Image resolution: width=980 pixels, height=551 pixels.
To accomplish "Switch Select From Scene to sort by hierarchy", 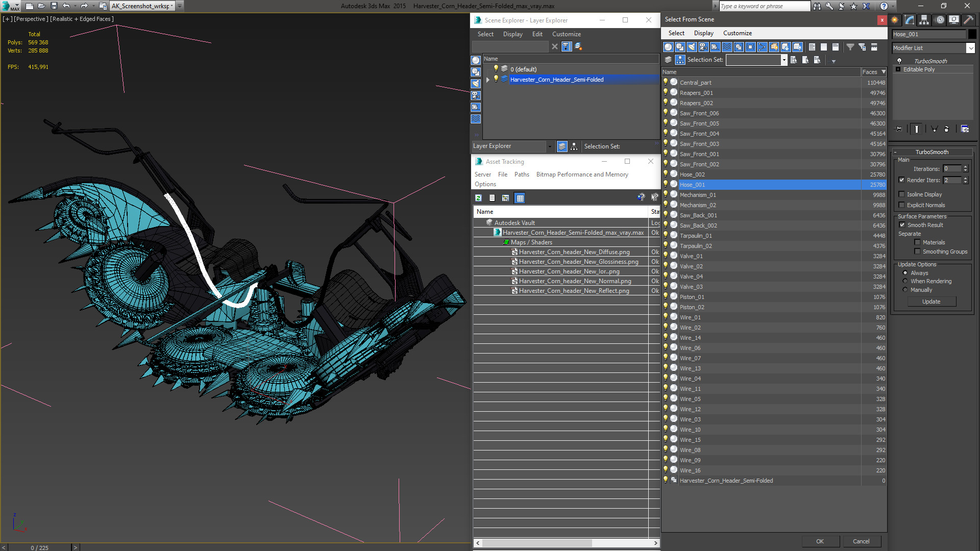I will point(680,60).
